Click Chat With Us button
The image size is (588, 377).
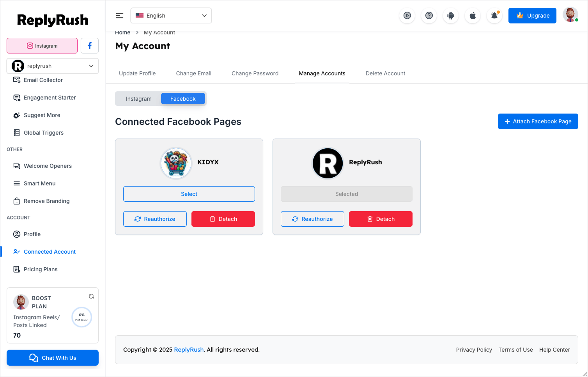point(53,357)
